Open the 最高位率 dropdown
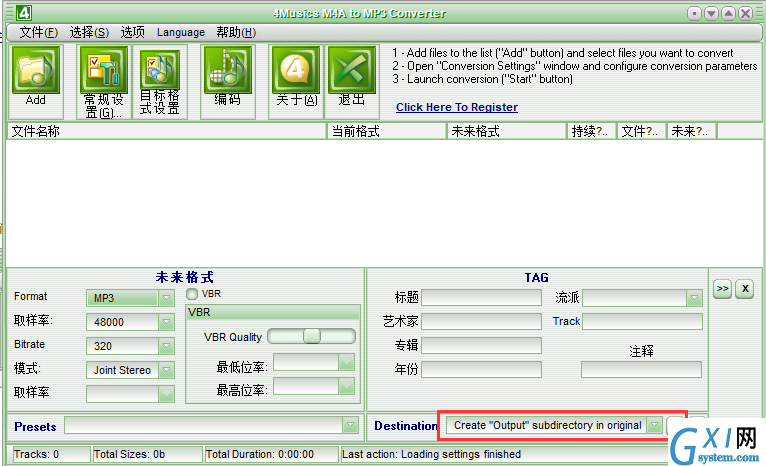The width and height of the screenshot is (766, 466). click(346, 386)
